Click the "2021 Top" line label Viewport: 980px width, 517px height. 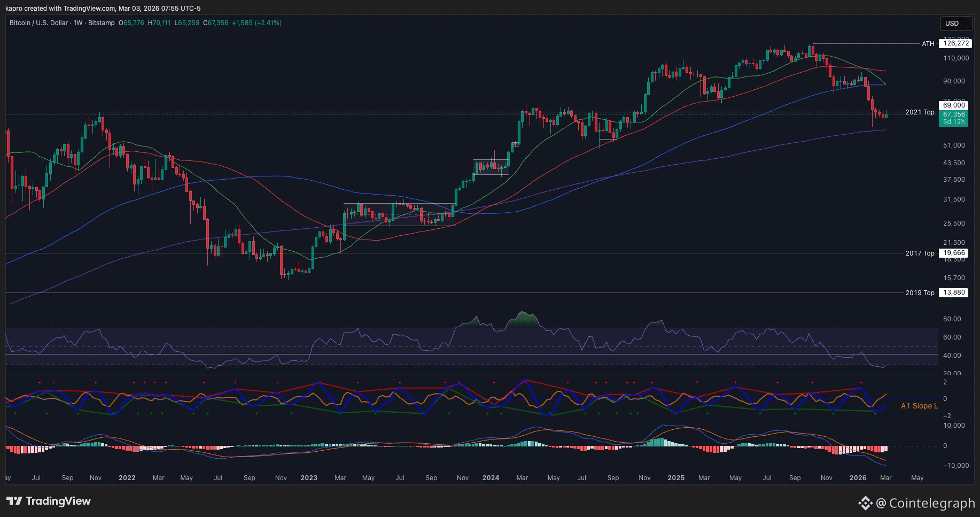coord(920,112)
